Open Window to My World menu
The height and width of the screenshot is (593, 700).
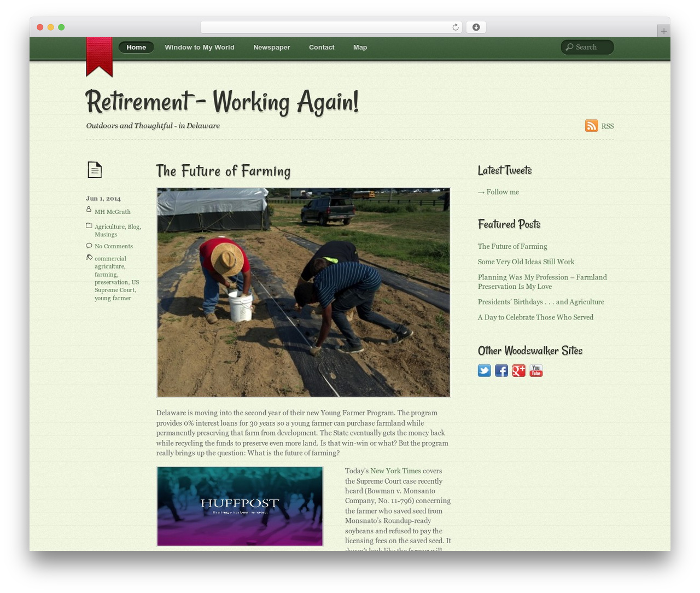[200, 47]
